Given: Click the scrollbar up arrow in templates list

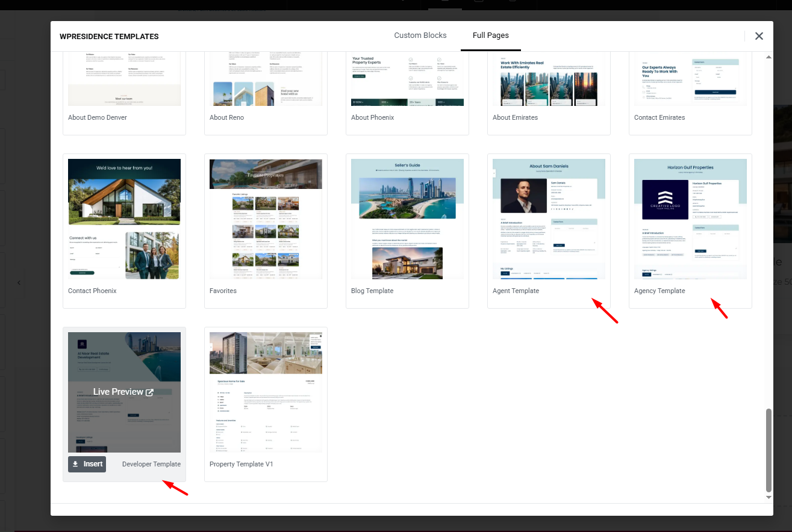Looking at the screenshot, I should pos(768,57).
